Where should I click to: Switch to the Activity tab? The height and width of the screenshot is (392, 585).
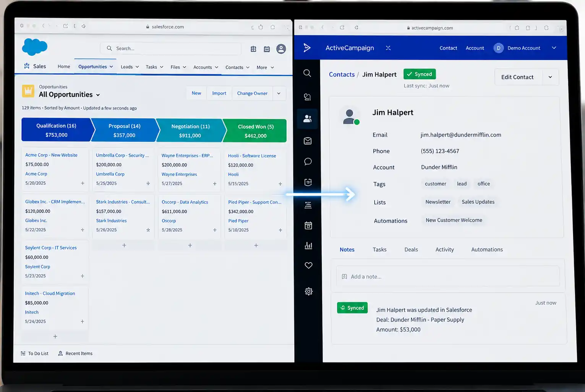(445, 250)
